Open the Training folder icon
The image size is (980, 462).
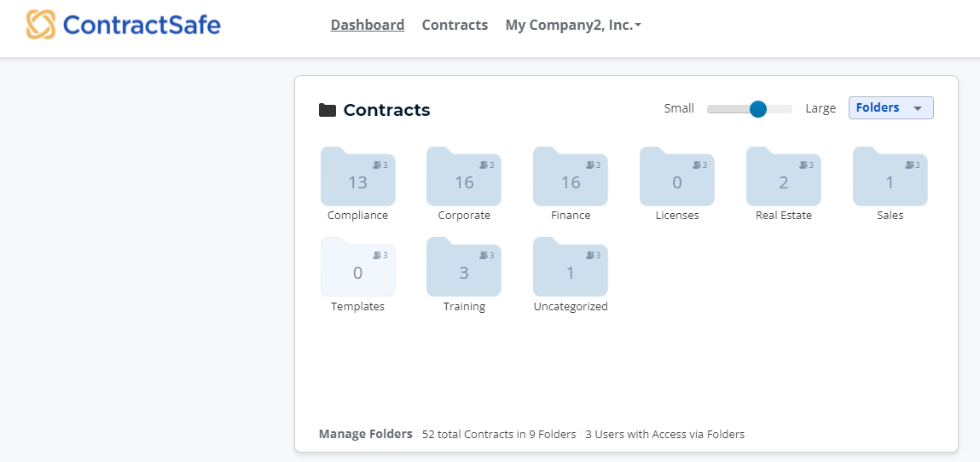(464, 267)
